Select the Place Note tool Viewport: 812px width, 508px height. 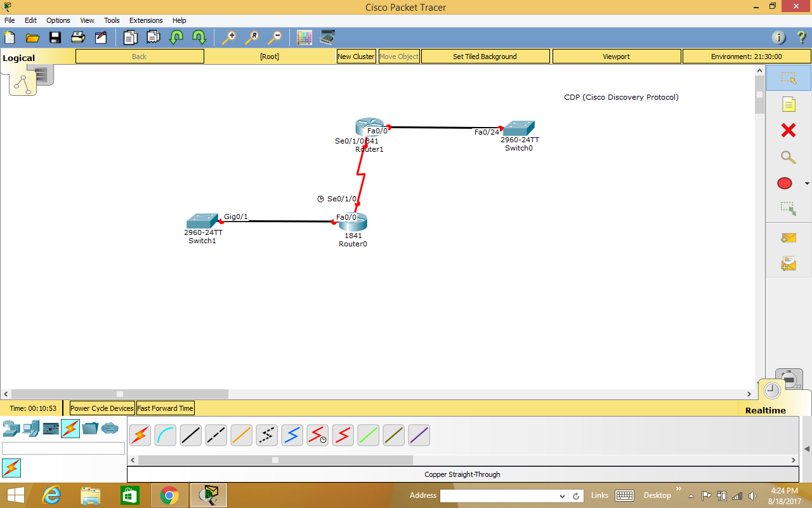pos(789,104)
